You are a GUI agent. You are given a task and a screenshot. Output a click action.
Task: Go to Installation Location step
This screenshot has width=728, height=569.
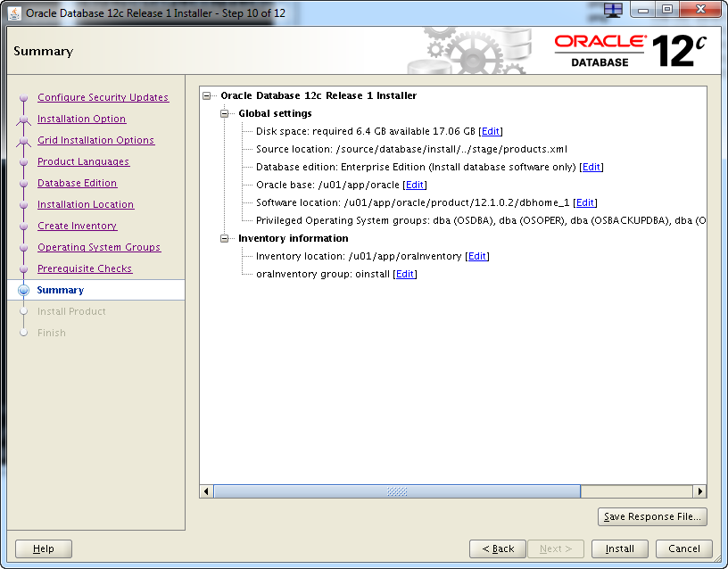[86, 204]
